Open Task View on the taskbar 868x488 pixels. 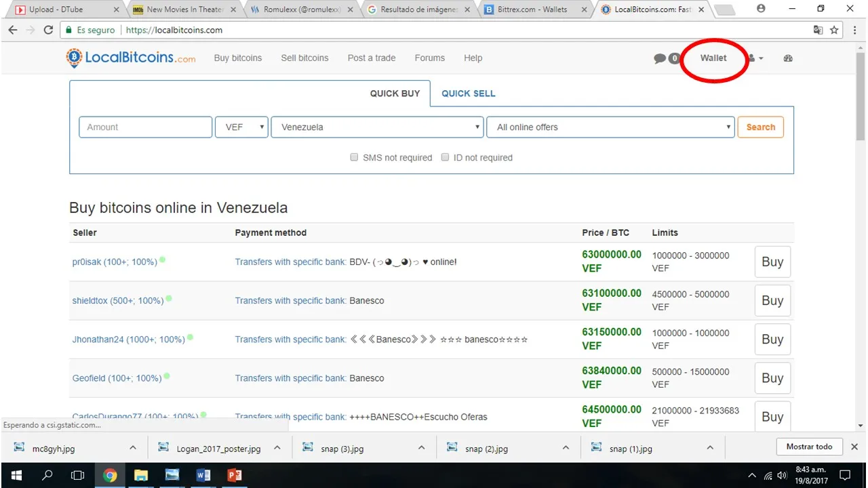click(x=78, y=475)
